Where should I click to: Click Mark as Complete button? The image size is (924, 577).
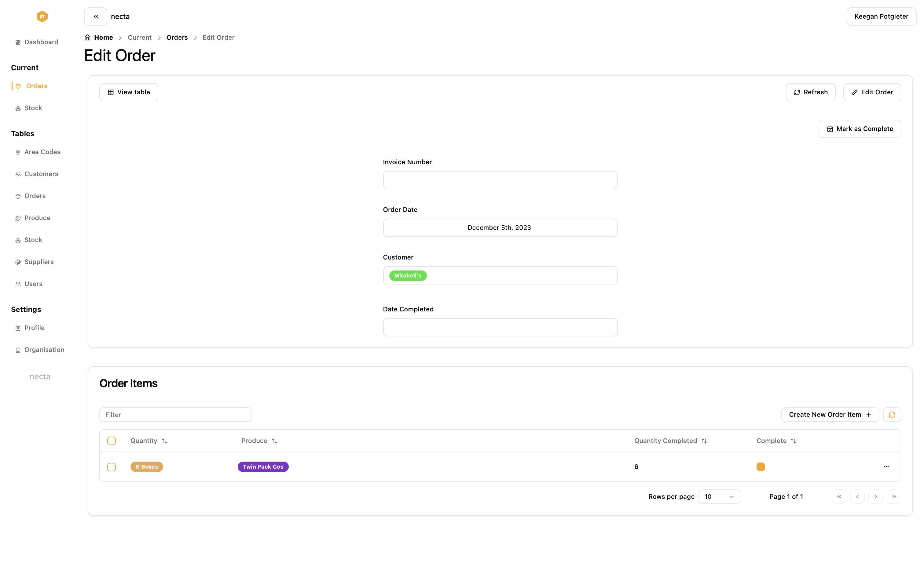[860, 129]
